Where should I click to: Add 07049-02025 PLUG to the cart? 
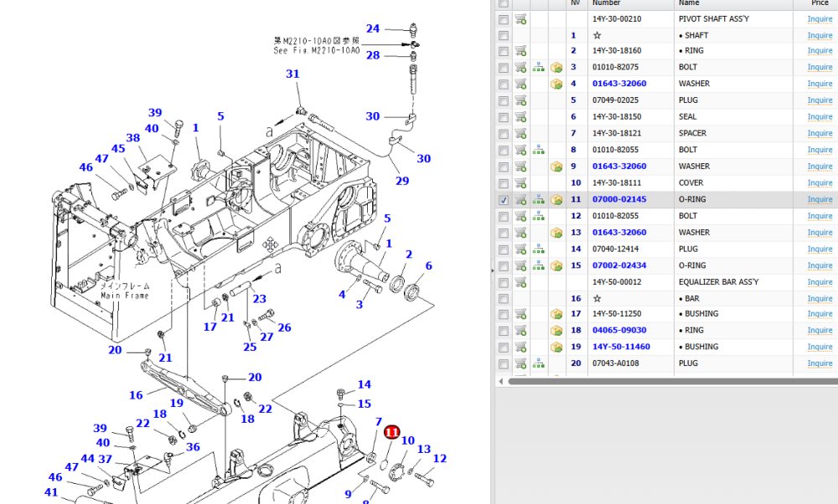tap(520, 100)
